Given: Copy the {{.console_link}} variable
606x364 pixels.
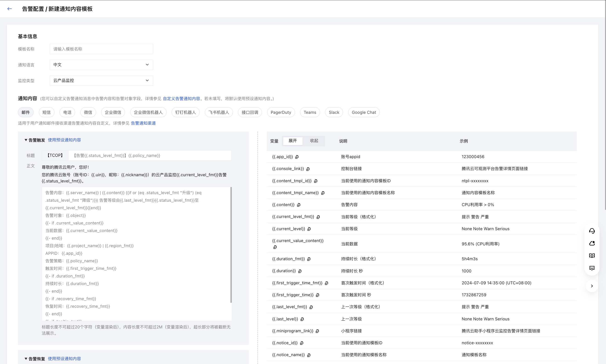Looking at the screenshot, I should point(308,169).
